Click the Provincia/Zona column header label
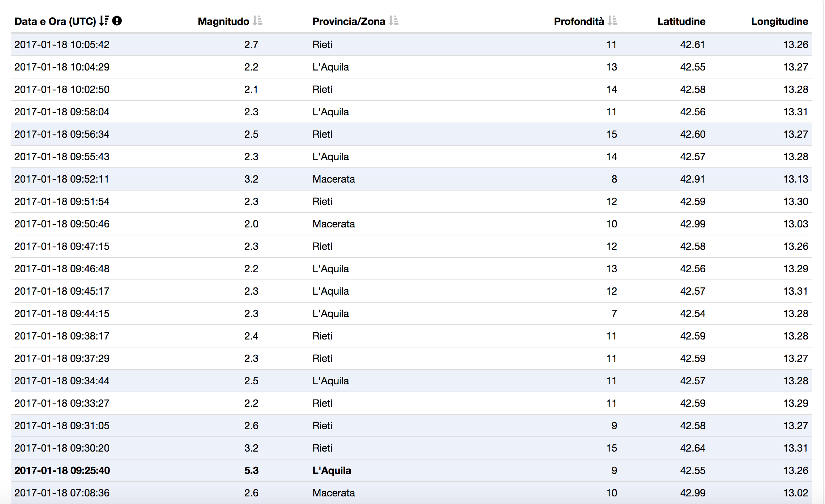This screenshot has width=825, height=504. click(349, 21)
